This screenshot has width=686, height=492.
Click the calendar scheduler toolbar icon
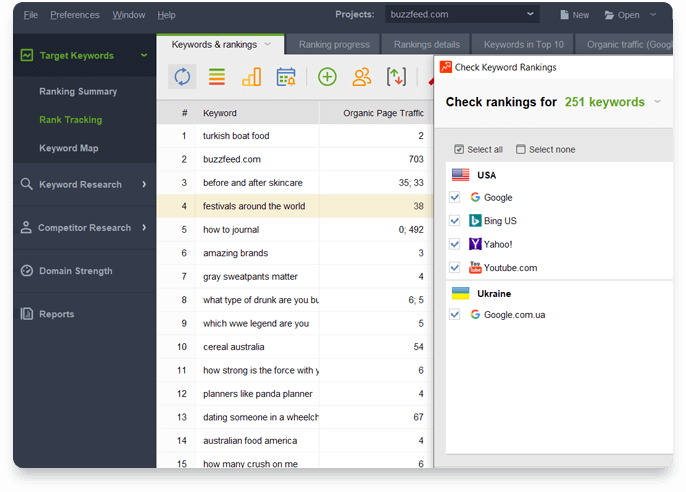click(286, 77)
